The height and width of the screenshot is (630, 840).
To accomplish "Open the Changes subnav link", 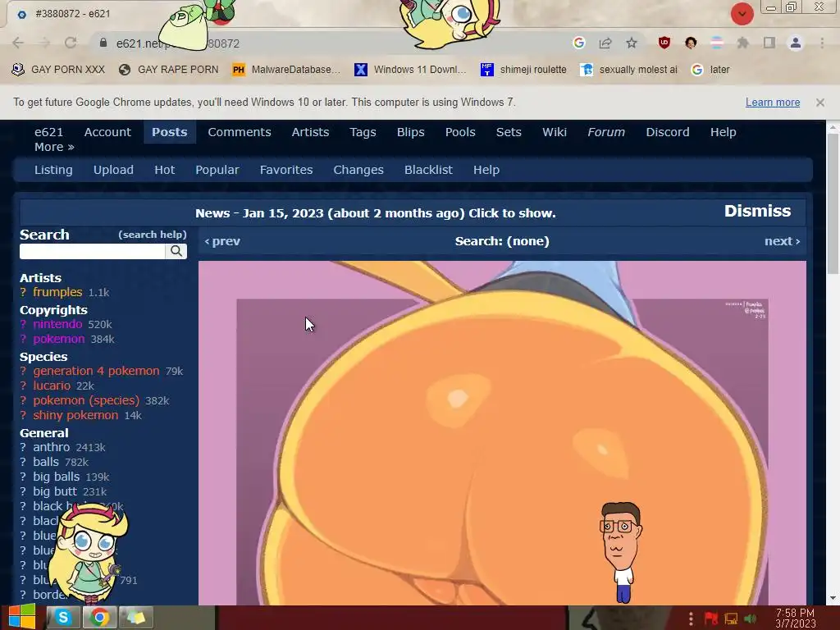I will (x=358, y=170).
